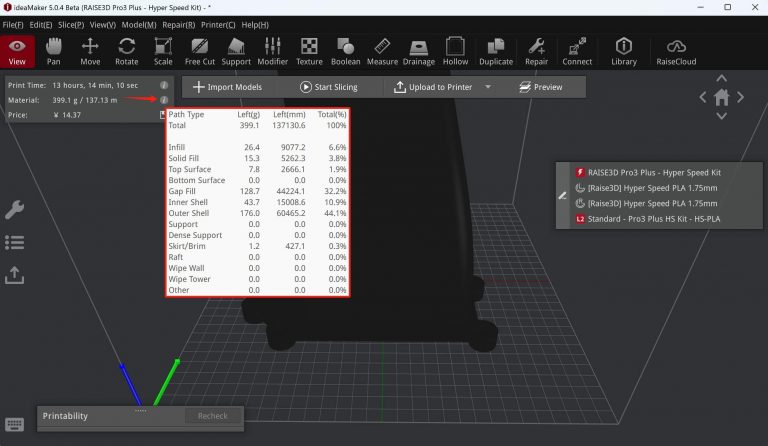This screenshot has height=446, width=768.
Task: Click Upload to Printer button
Action: pyautogui.click(x=433, y=87)
